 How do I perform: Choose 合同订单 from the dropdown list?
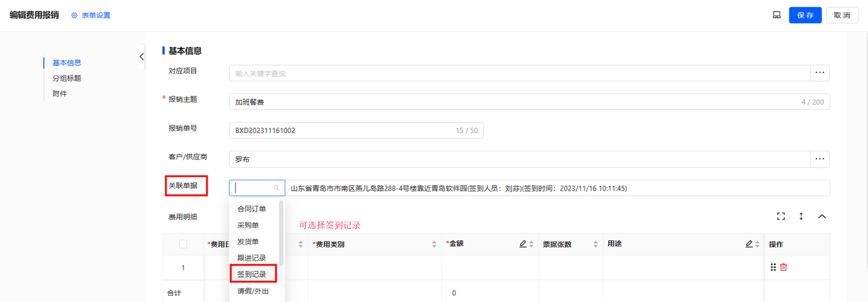coord(252,209)
